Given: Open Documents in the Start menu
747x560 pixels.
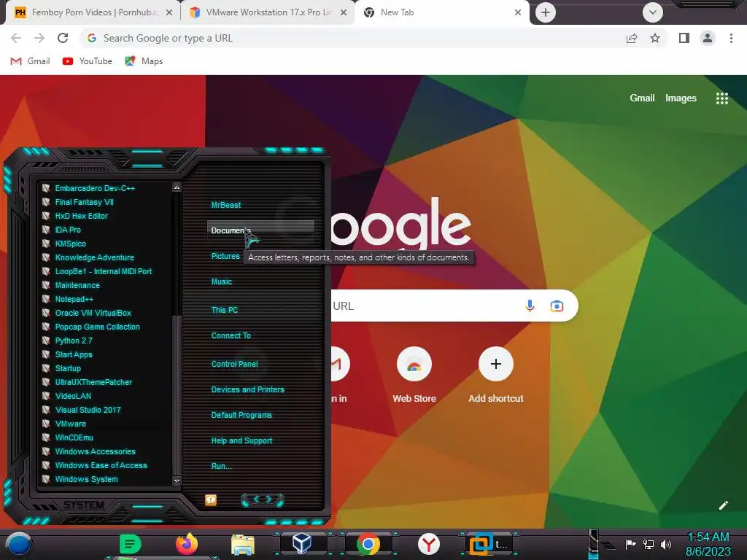Looking at the screenshot, I should click(260, 230).
